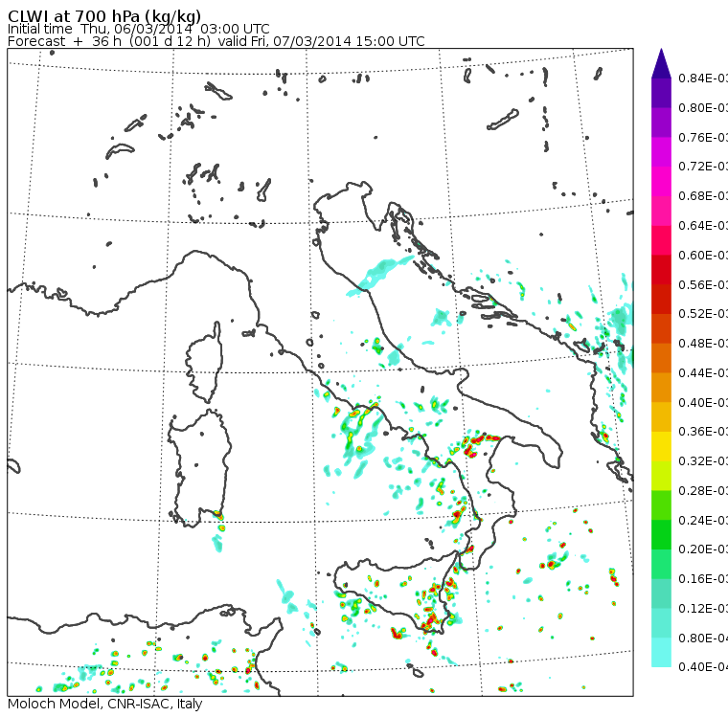Select the hot pink swatch between 0.68E-03 and 0.72E-03

[661, 182]
